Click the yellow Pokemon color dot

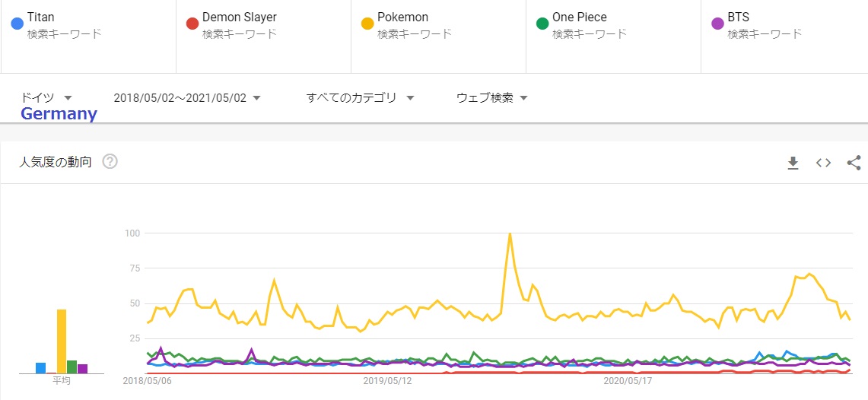367,24
